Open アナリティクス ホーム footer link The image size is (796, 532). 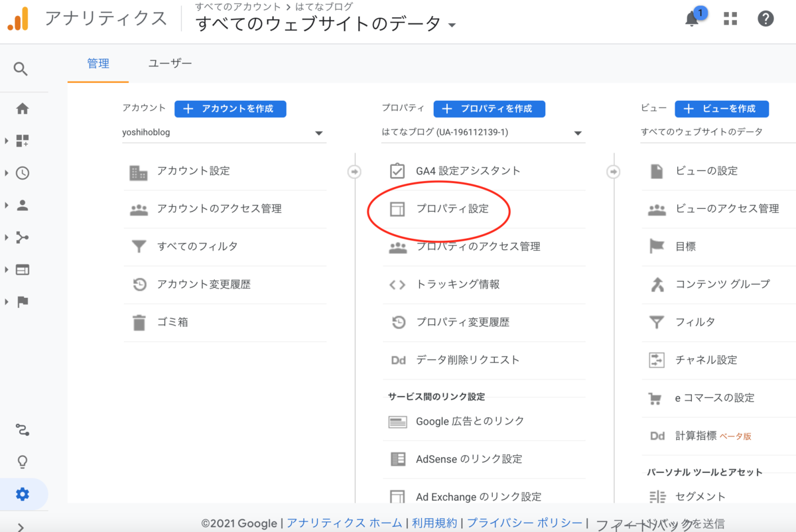[344, 523]
